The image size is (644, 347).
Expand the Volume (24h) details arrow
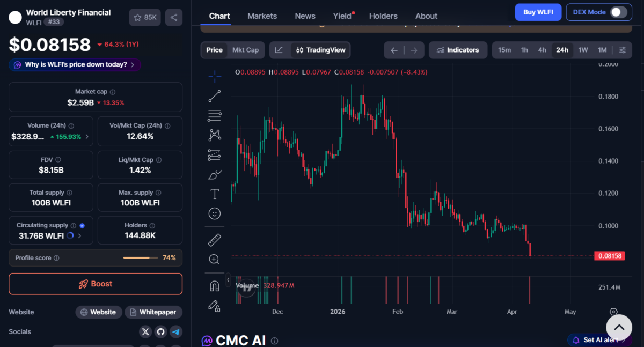[x=87, y=137]
